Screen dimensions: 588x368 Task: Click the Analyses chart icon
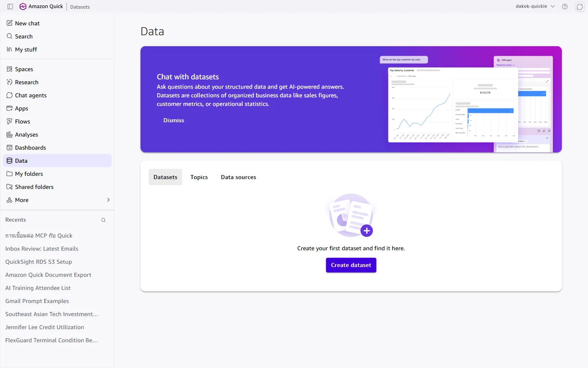pyautogui.click(x=9, y=135)
